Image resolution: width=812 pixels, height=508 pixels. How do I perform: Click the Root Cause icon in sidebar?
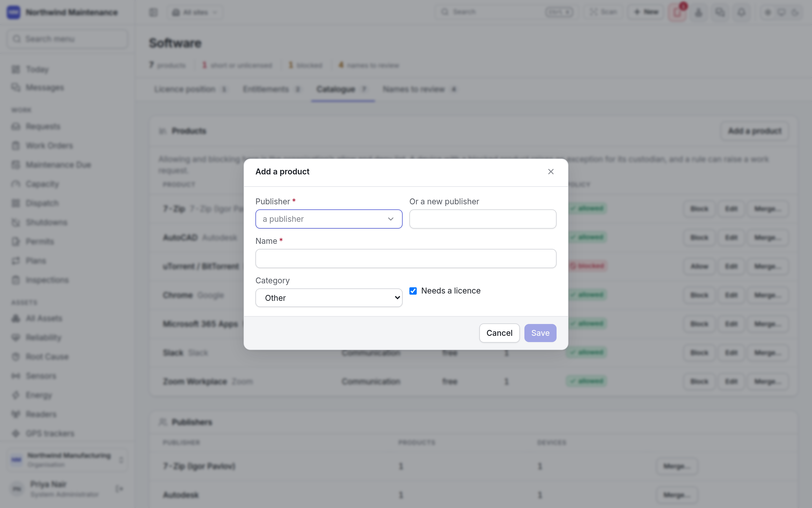pyautogui.click(x=16, y=357)
